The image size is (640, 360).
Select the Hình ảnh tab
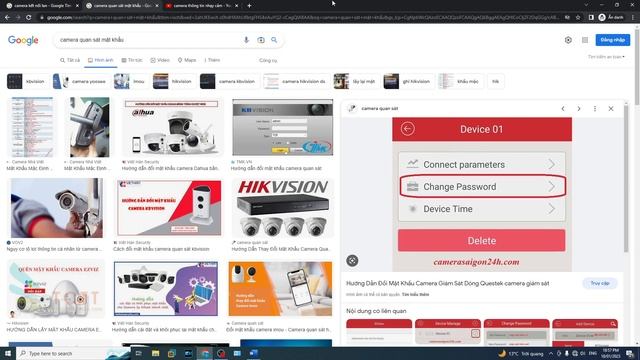pyautogui.click(x=100, y=60)
